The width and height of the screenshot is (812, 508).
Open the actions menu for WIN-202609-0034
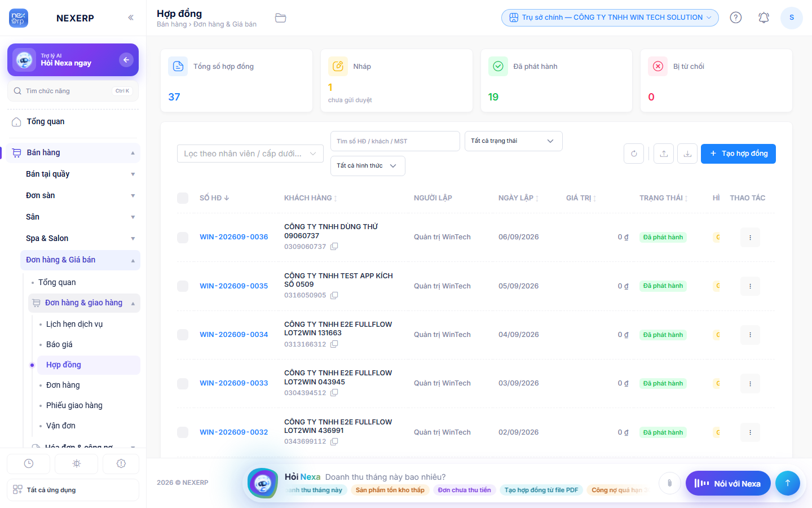[750, 335]
